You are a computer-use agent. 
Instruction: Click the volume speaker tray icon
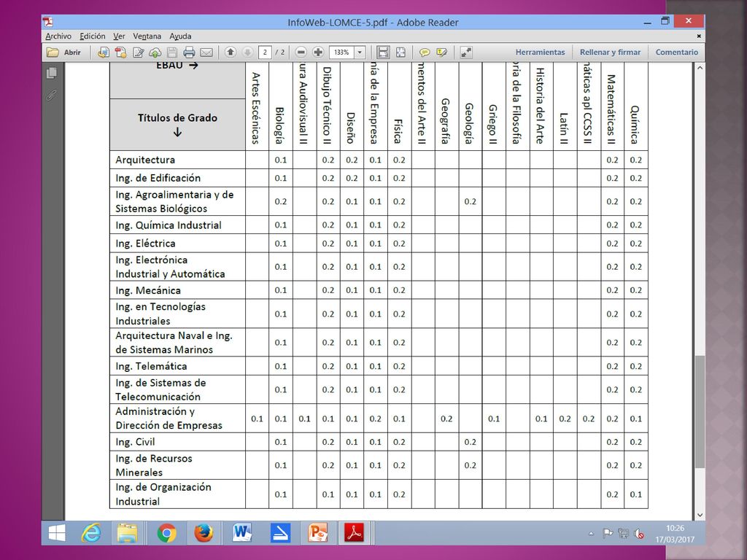click(639, 534)
